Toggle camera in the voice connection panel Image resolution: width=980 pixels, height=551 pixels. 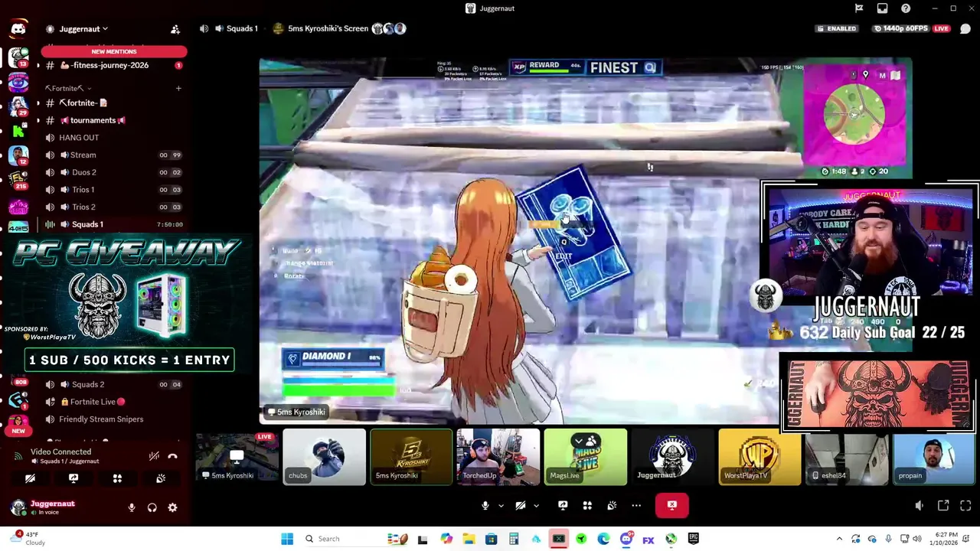point(30,478)
